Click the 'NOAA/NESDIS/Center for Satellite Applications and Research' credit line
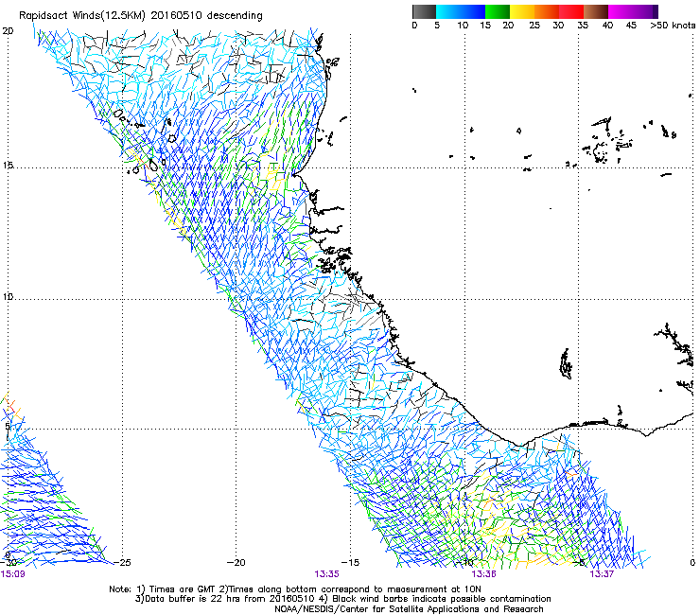The width and height of the screenshot is (700, 615). click(x=409, y=608)
